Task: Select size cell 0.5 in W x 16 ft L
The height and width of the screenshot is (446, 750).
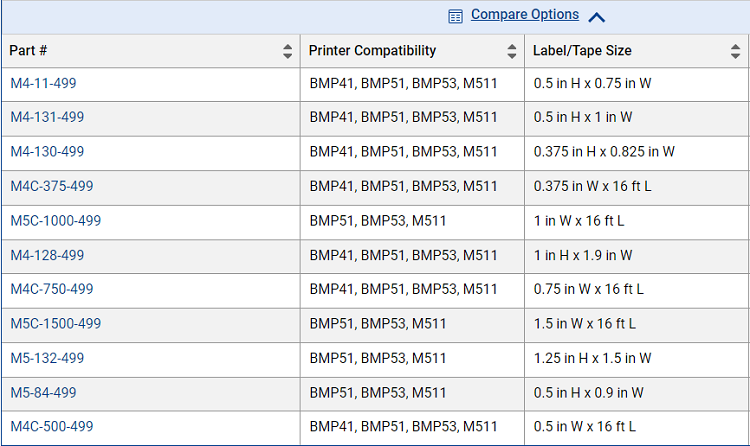Action: coord(637,428)
